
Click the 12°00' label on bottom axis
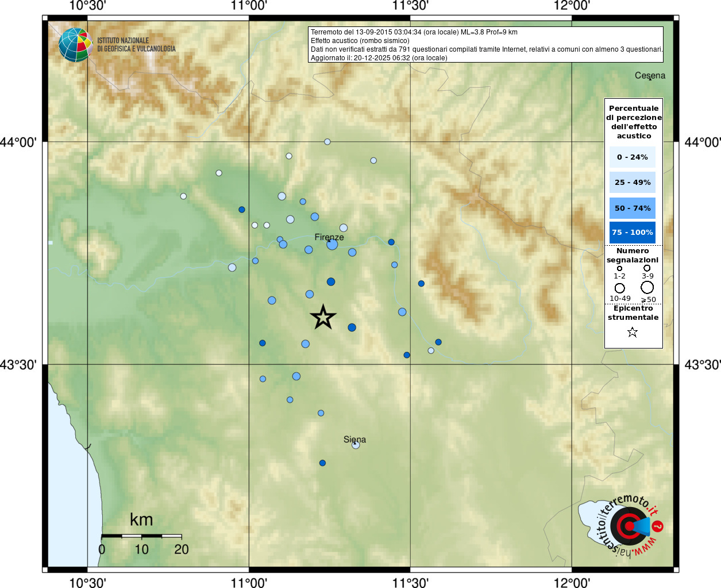tap(572, 582)
